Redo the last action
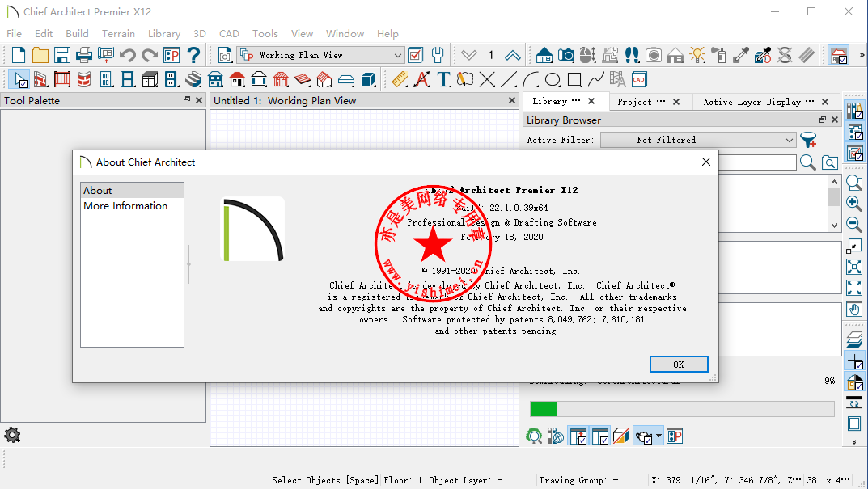This screenshot has height=489, width=868. tap(150, 55)
